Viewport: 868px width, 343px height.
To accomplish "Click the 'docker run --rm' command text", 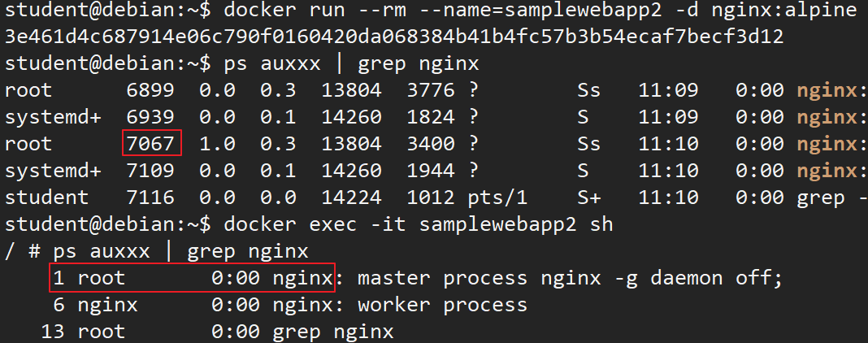I will click(x=315, y=10).
